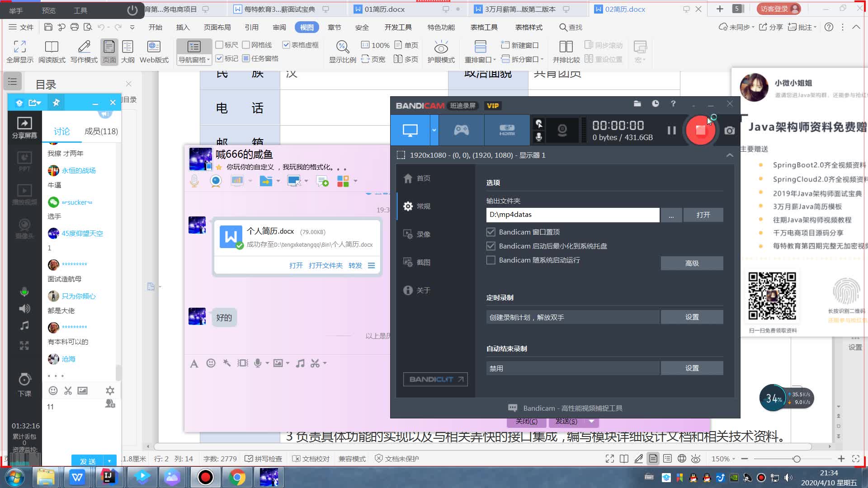Select Bandicam game recording mode icon
This screenshot has height=488, width=868.
(x=461, y=131)
